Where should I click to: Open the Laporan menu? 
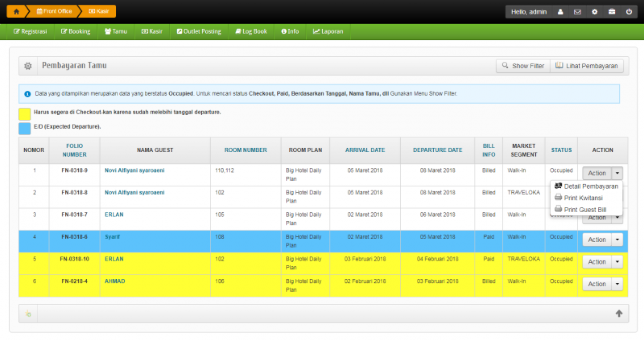pos(328,32)
